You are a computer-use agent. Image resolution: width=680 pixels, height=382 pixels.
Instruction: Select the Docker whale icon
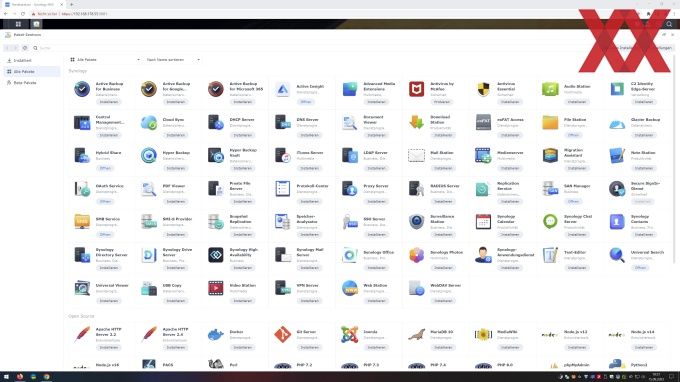[216, 334]
